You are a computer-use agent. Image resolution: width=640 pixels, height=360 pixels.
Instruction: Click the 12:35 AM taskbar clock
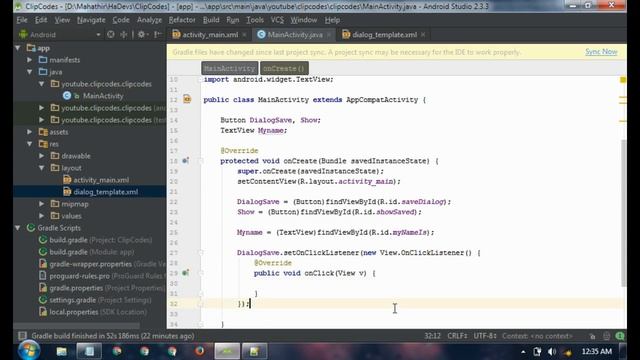596,351
